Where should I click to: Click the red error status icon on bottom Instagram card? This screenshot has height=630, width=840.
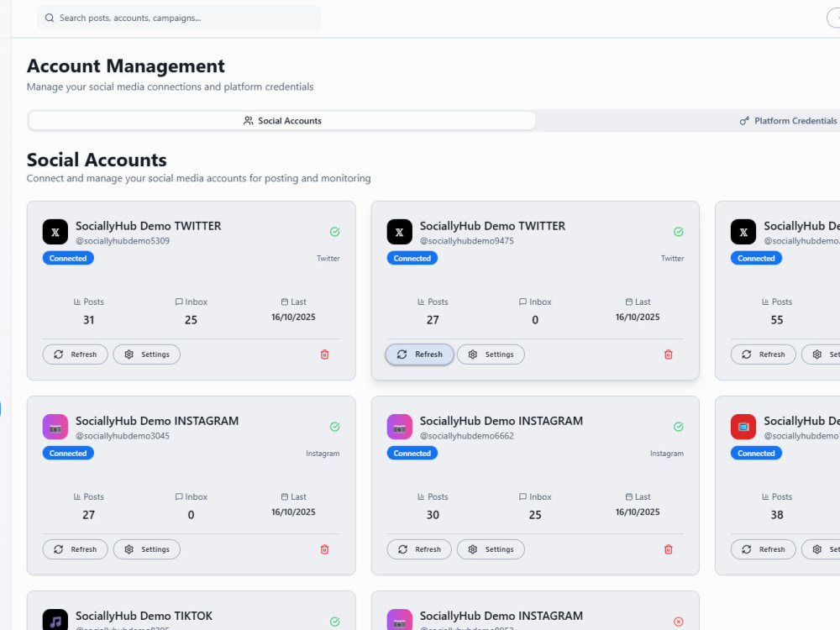tap(679, 622)
